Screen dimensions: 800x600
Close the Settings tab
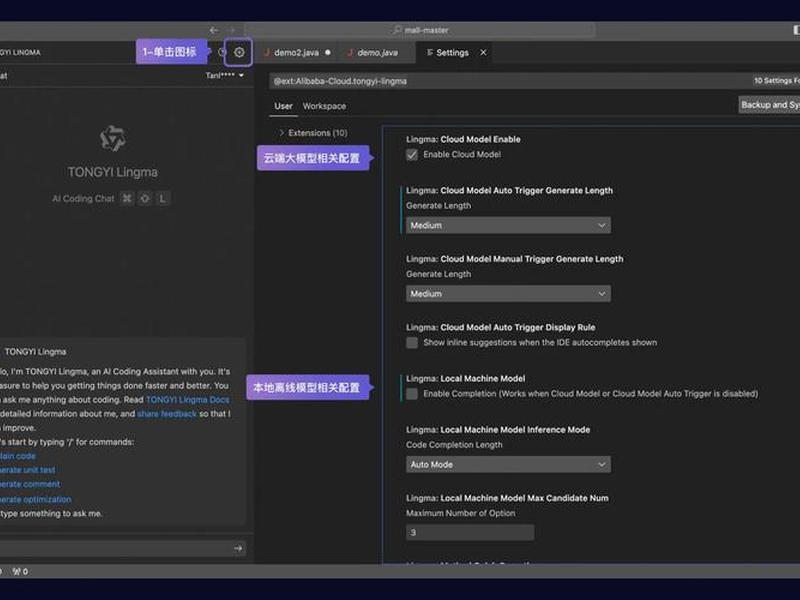(x=483, y=53)
